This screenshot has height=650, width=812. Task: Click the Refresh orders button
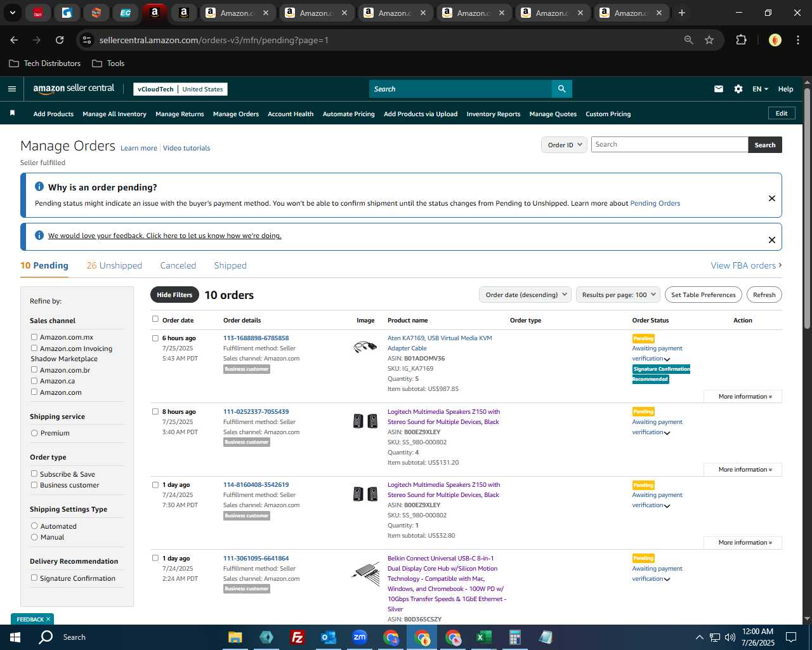point(764,295)
